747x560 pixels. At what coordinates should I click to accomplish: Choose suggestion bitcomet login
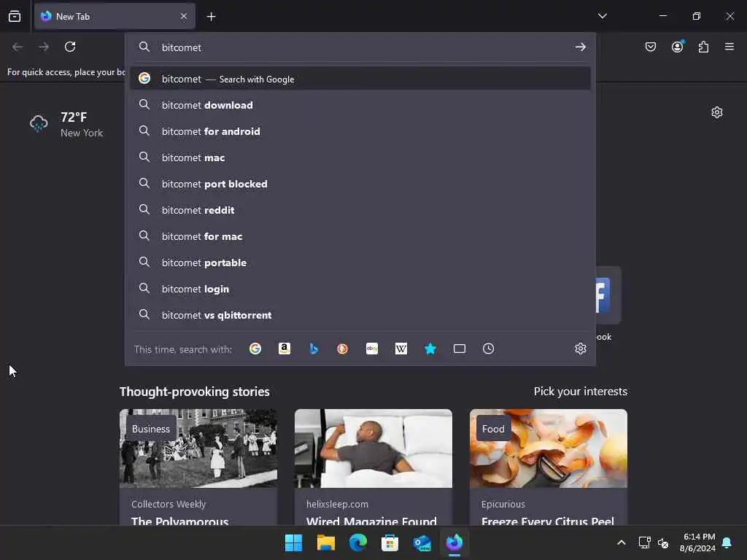pos(360,289)
